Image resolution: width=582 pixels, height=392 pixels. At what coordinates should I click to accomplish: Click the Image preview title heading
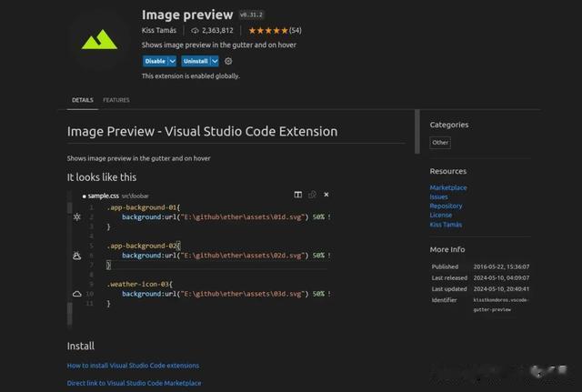coord(187,15)
